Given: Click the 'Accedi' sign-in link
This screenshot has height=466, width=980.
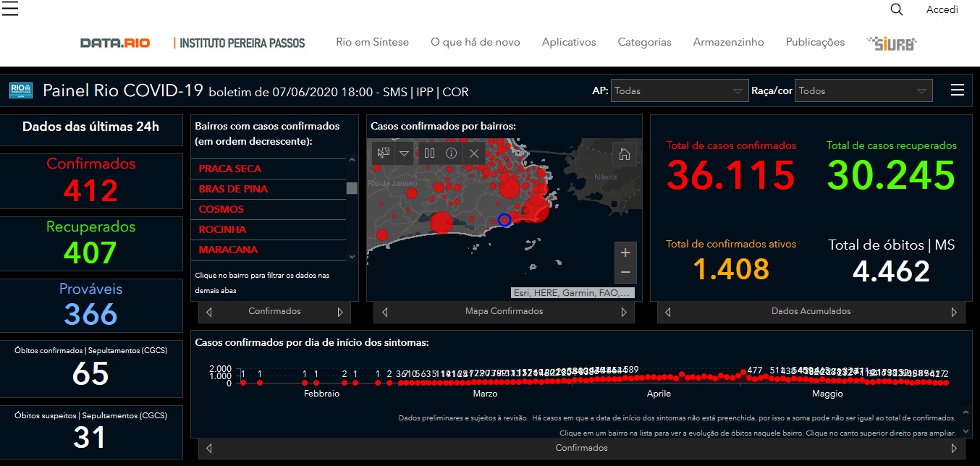Looking at the screenshot, I should [x=942, y=9].
